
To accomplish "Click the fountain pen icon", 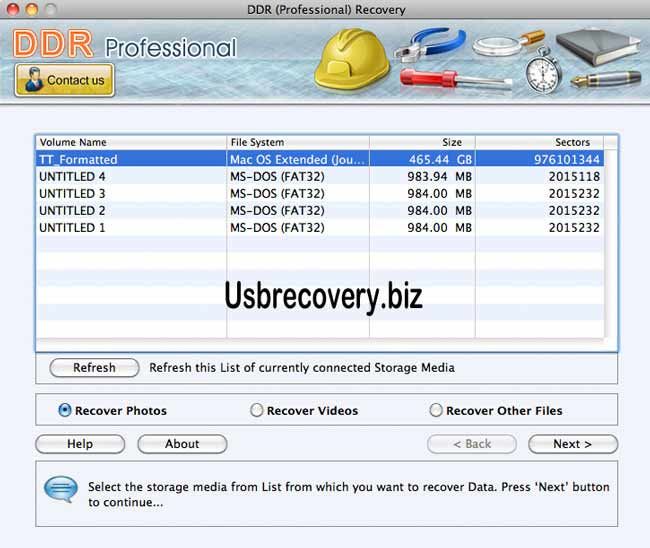I will 606,79.
